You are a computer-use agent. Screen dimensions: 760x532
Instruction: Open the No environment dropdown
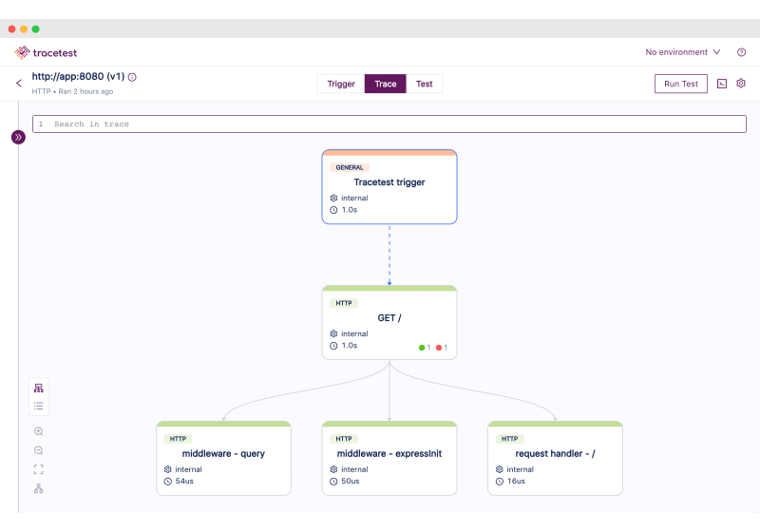(x=682, y=52)
